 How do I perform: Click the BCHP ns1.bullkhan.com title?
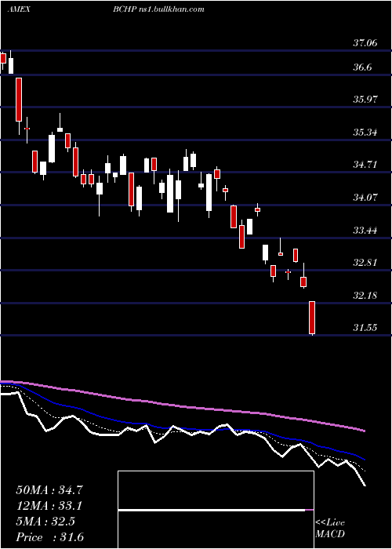(158, 9)
